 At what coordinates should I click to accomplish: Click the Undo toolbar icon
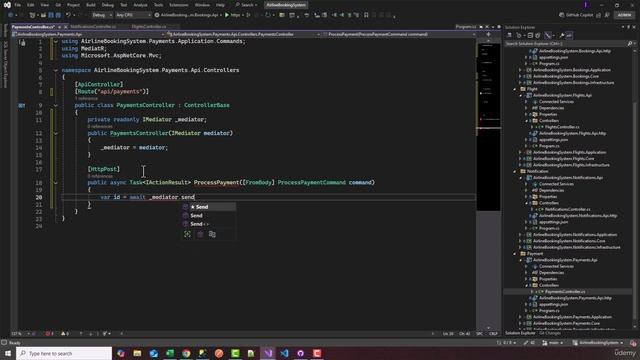(68, 15)
